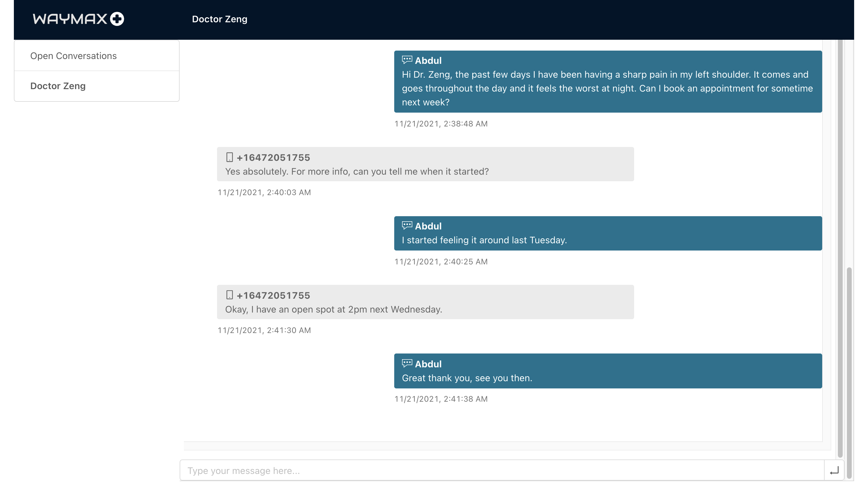This screenshot has height=492, width=868.
Task: Open Doctor Zeng conversation in sidebar
Action: pyautogui.click(x=58, y=86)
